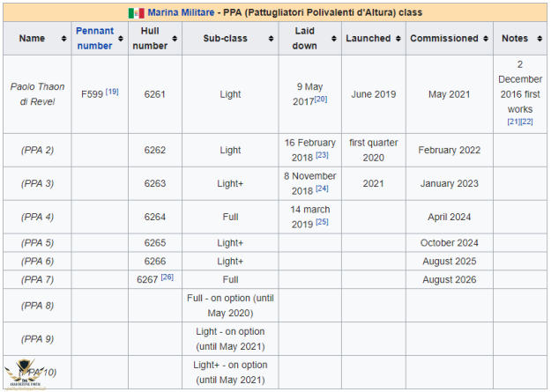This screenshot has height=392, width=551.
Task: Select the '(PPA 3)' name cell
Action: (37, 183)
